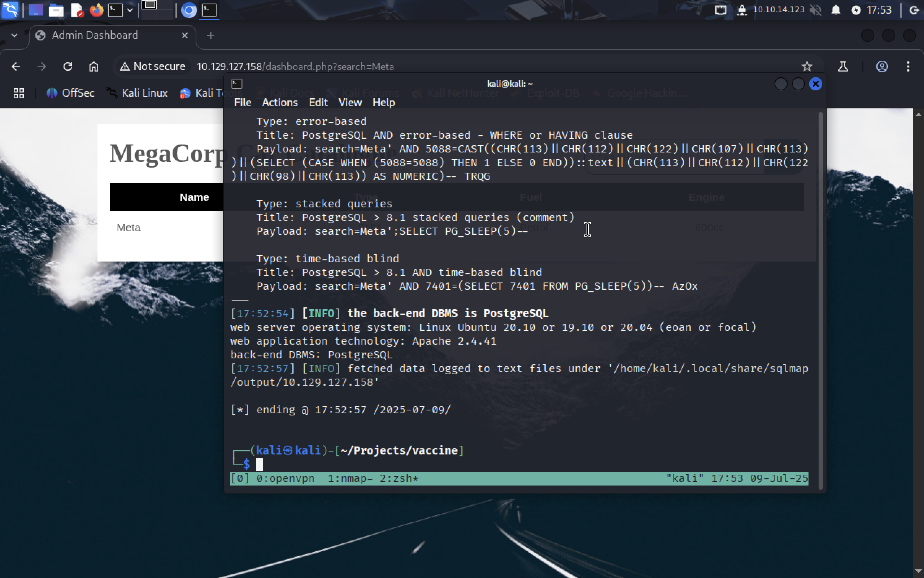Viewport: 924px width, 578px height.
Task: Open the browser apps grid shortcut
Action: [19, 93]
